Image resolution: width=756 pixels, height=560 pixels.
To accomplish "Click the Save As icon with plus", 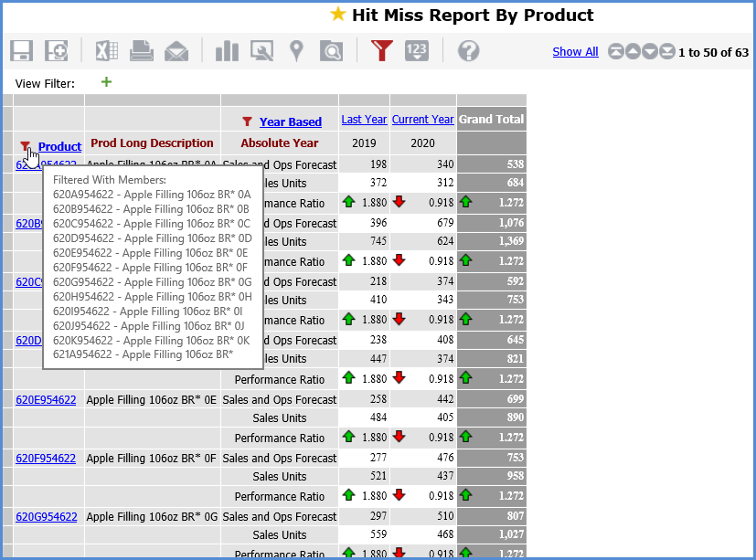I will pos(57,51).
